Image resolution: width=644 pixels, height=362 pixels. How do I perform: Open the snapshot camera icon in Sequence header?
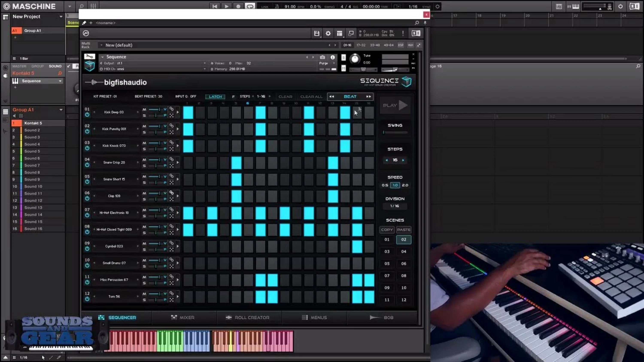coord(322,57)
